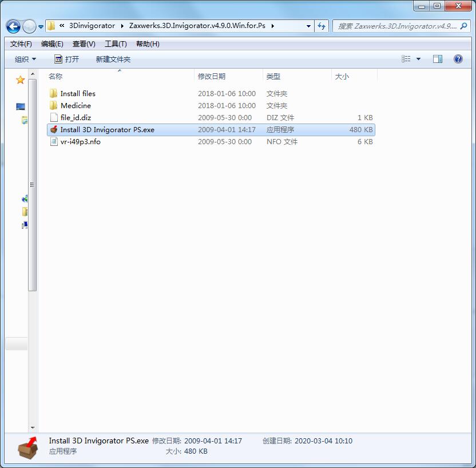The width and height of the screenshot is (476, 468).
Task: Click the large installer icon in details pane
Action: pos(27,447)
